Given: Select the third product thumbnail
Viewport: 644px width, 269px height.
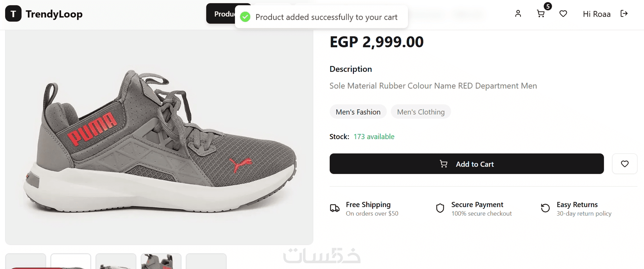Looking at the screenshot, I should (x=116, y=262).
